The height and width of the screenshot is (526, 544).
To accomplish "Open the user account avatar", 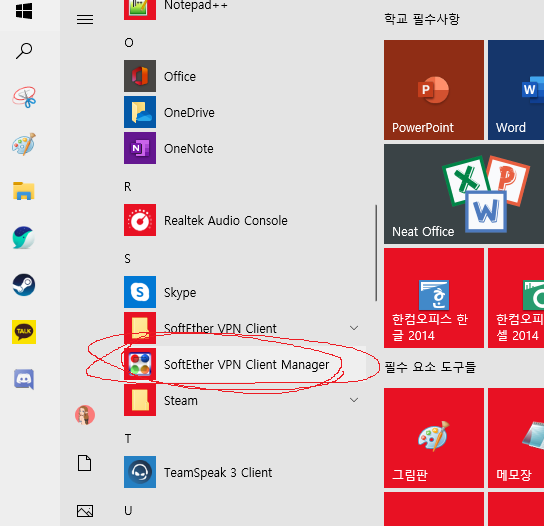I will [x=85, y=415].
